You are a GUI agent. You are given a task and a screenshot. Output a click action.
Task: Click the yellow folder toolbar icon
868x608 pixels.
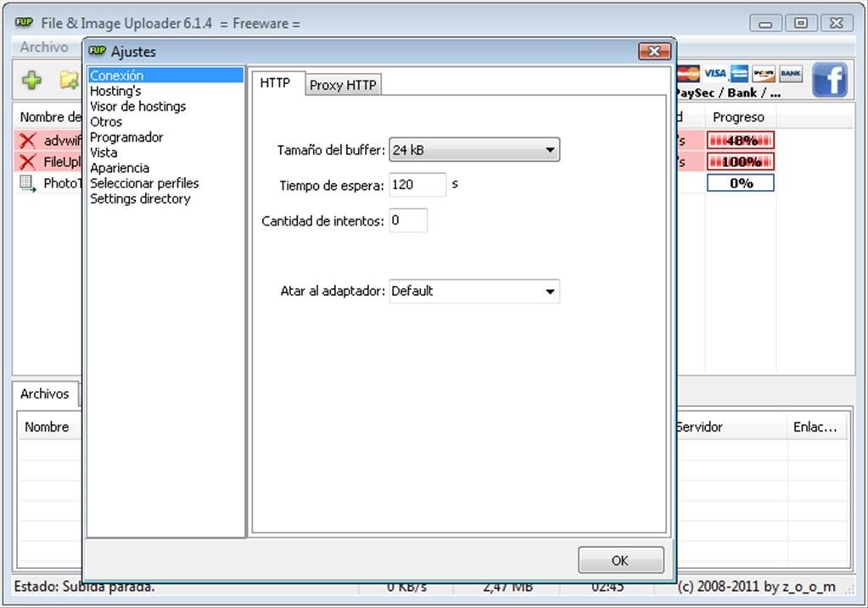tap(70, 81)
